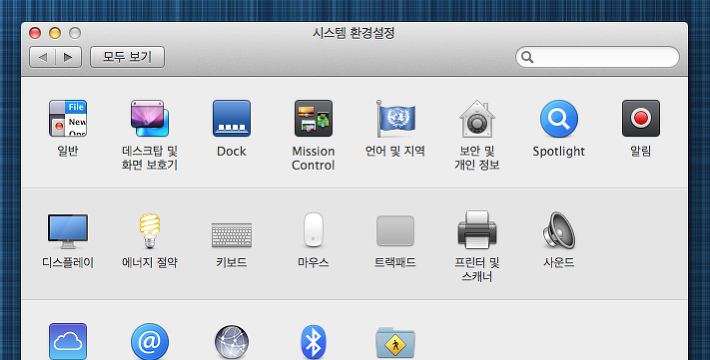Viewport: 710px width, 360px height.
Task: Open 트랙패드 preferences pane
Action: (395, 231)
